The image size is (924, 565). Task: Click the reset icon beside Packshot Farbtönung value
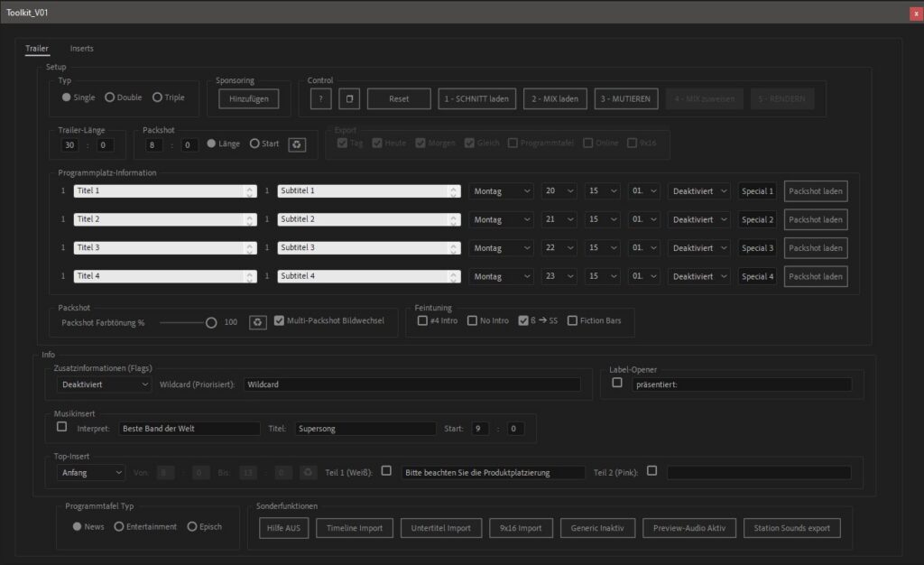[257, 322]
